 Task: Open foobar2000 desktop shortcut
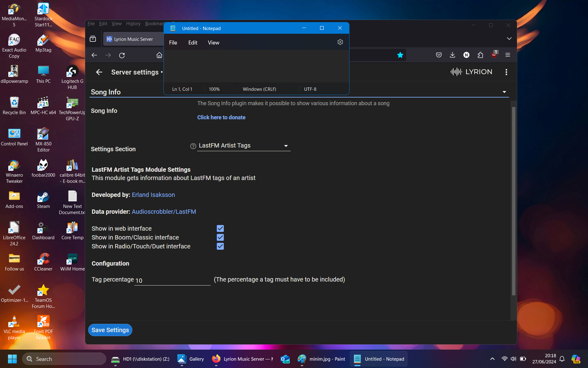[x=43, y=169]
